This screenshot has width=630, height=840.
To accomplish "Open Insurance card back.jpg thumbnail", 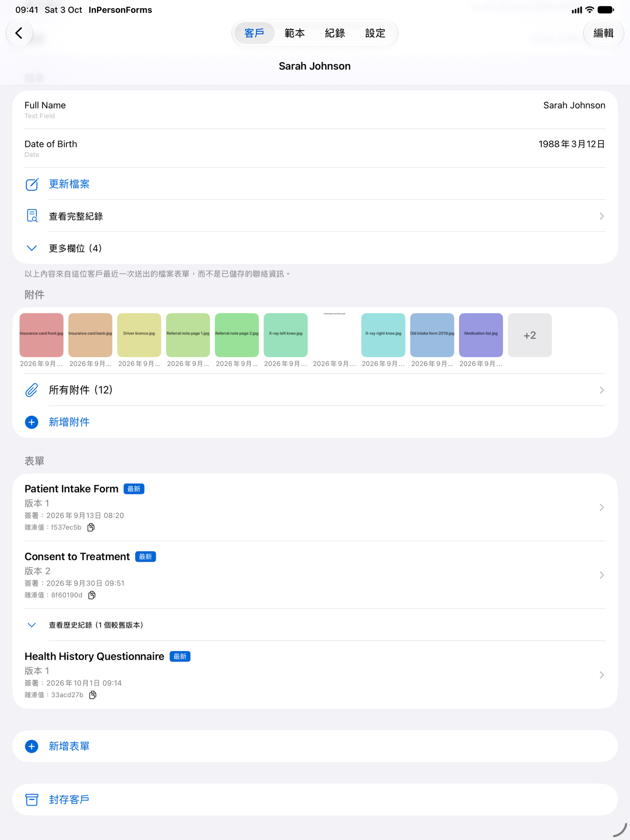I will 90,335.
